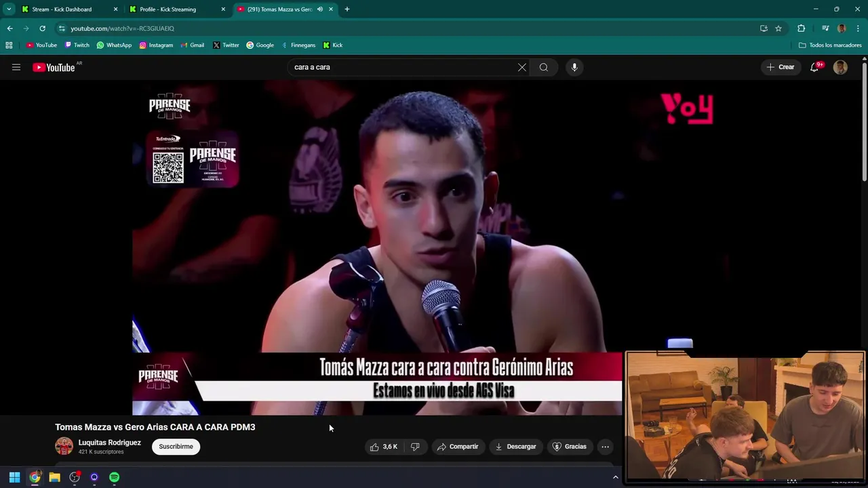Screen dimensions: 868x488
Task: Click the Gracias thanks button
Action: click(x=570, y=447)
